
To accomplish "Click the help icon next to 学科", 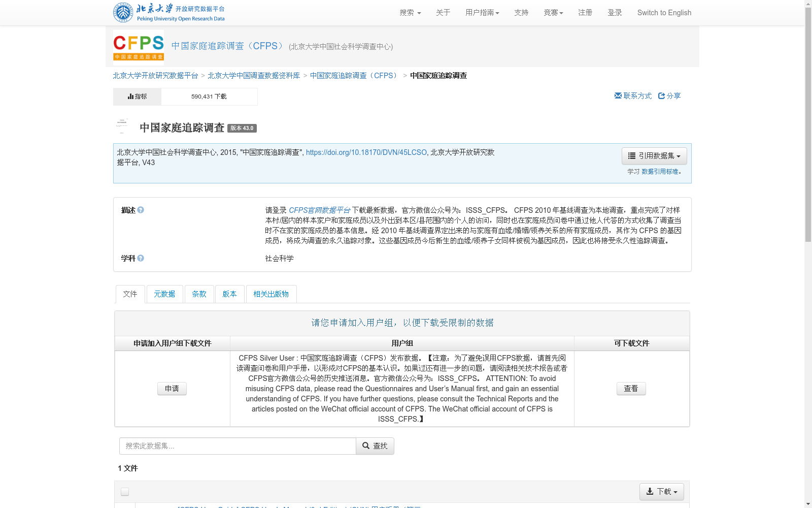I will [x=141, y=258].
